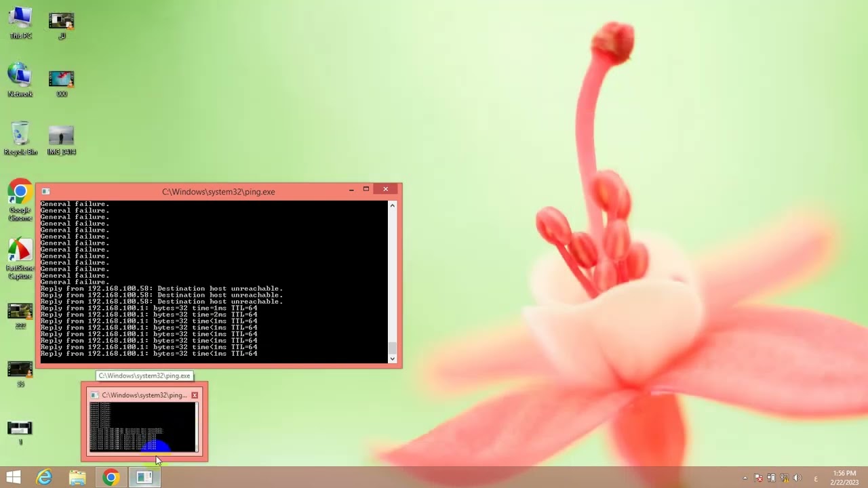Screen dimensions: 868x488
Task: Click the first 'Destination host unreachable' line
Action: 161,289
